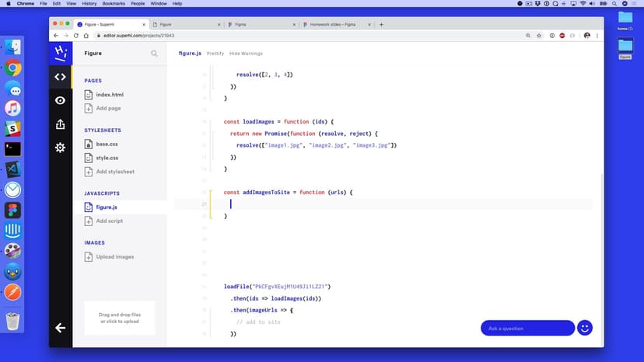Click Prettify to format code

click(x=215, y=54)
